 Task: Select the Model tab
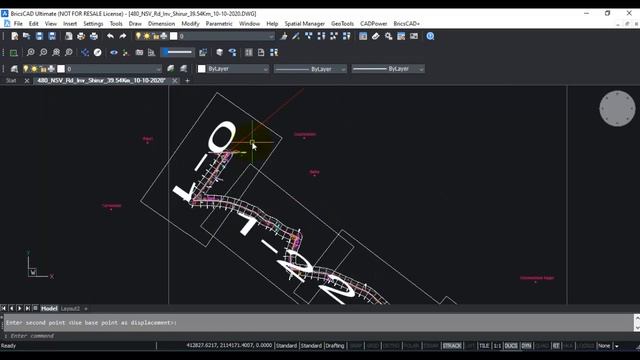tap(49, 309)
